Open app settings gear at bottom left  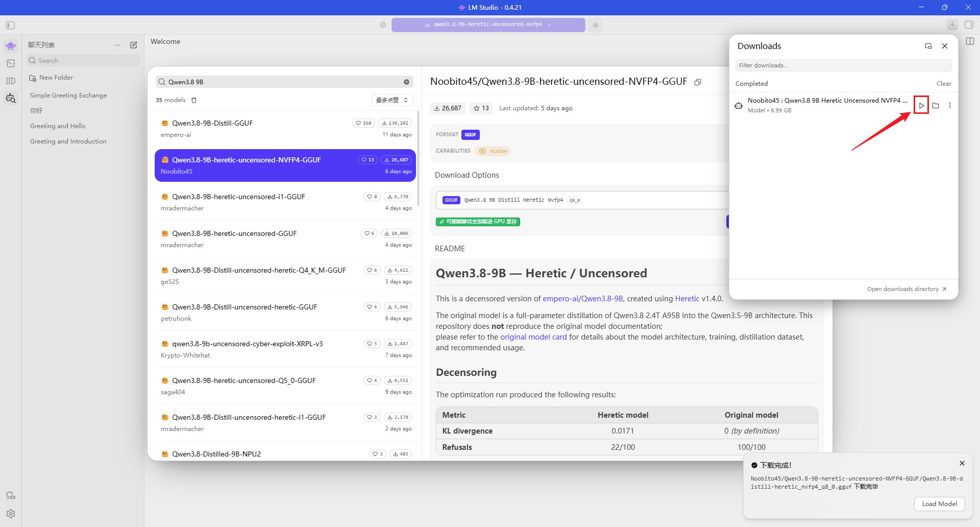pos(11,514)
